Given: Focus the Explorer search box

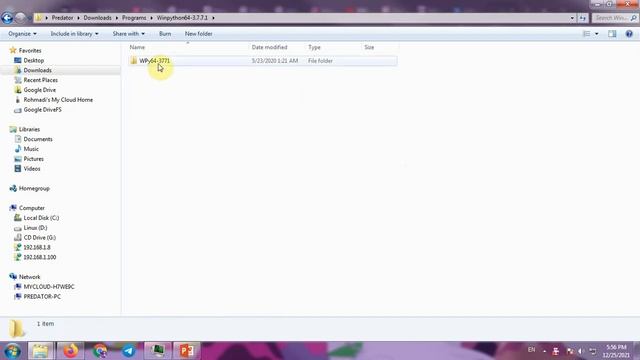Looking at the screenshot, I should pyautogui.click(x=614, y=18).
